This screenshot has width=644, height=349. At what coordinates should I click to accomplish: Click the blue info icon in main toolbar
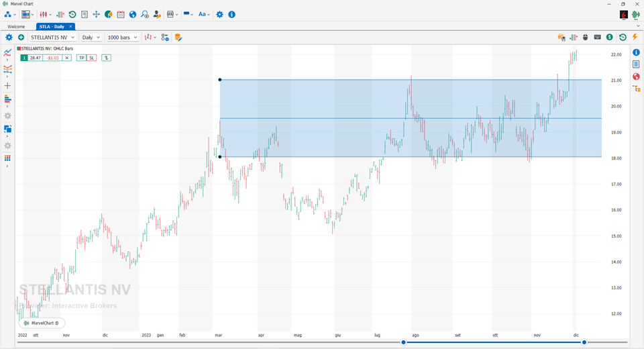click(x=231, y=14)
